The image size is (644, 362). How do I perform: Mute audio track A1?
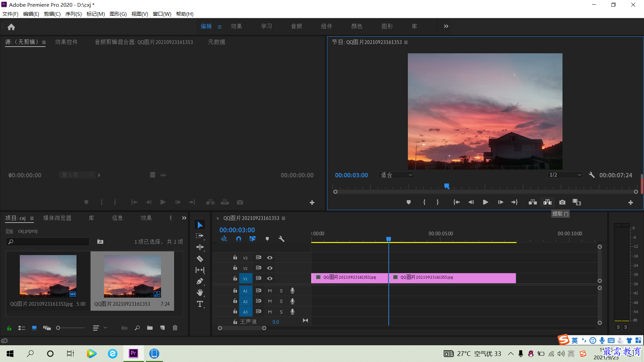click(270, 291)
